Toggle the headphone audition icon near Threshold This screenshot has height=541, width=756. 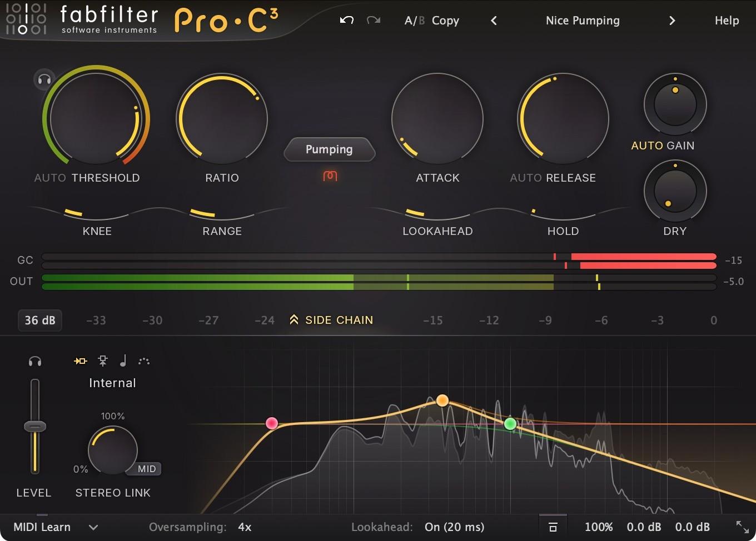coord(43,79)
